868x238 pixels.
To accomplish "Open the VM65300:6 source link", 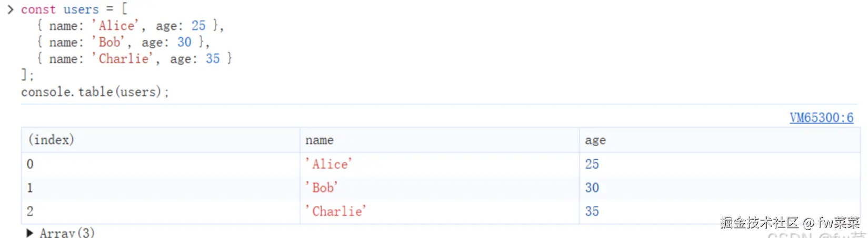I will coord(821,118).
